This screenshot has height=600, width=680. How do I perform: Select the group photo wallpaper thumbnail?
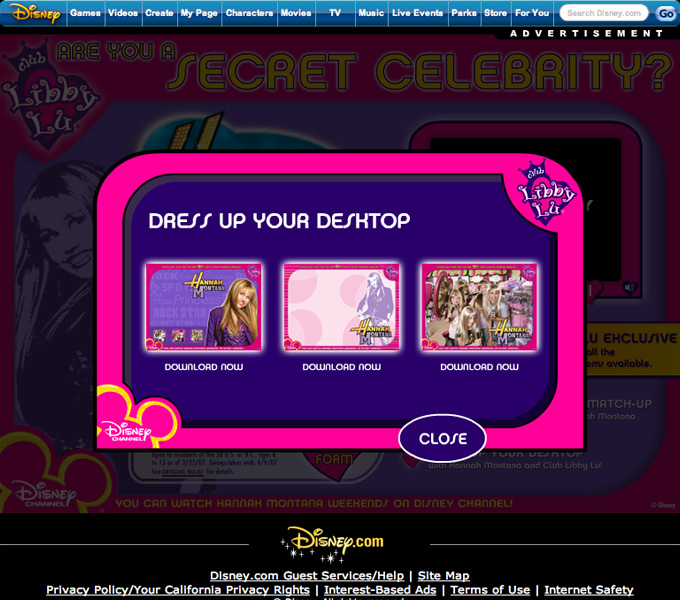point(479,307)
